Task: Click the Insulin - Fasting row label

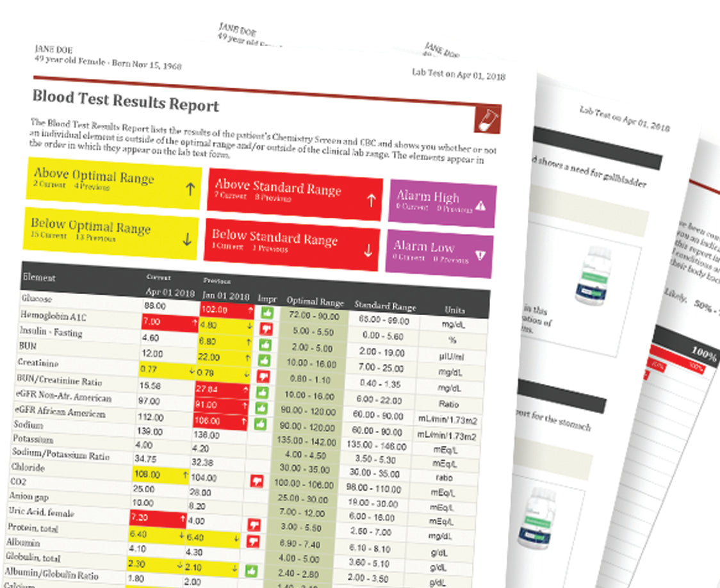Action: click(x=51, y=331)
